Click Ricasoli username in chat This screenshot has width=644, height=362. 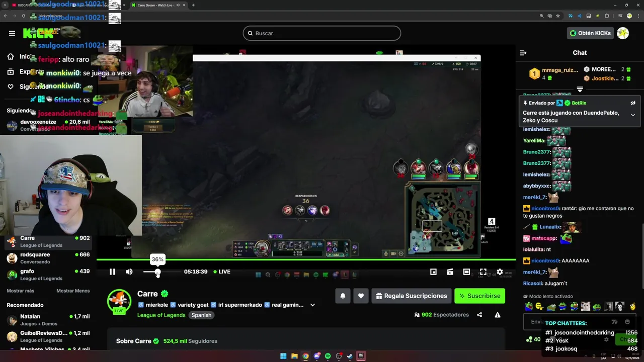533,284
